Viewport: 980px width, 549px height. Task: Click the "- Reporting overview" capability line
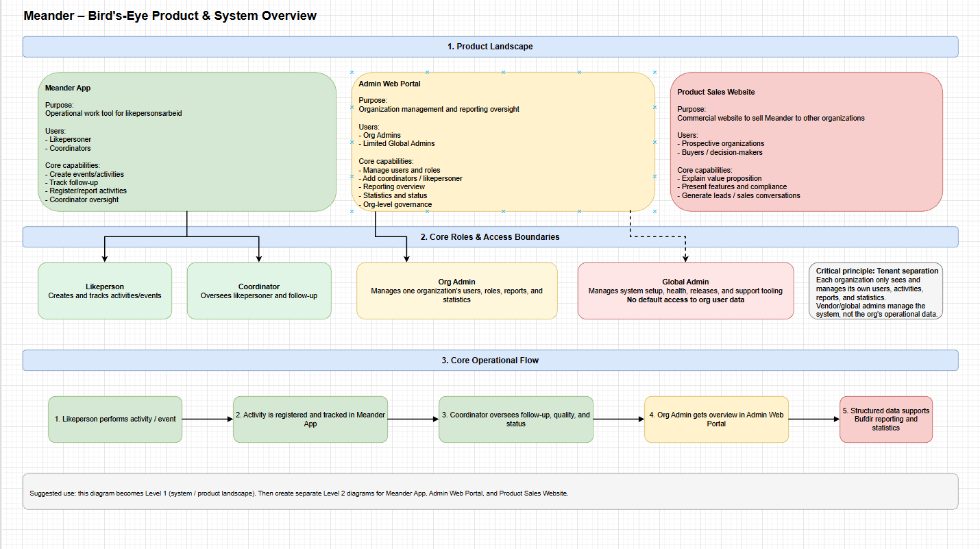392,186
